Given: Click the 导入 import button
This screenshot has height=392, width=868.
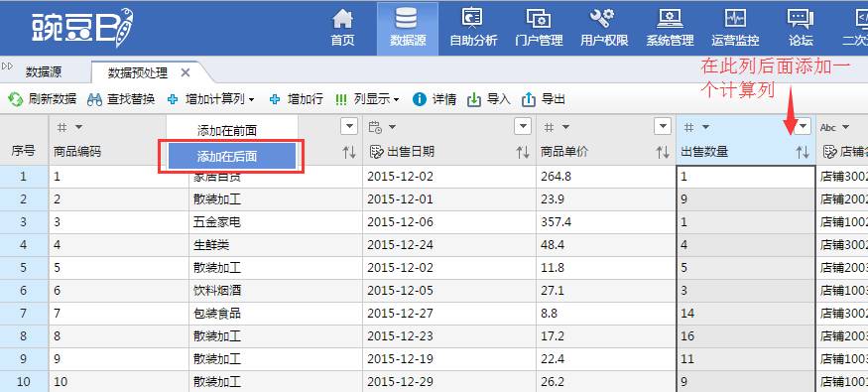Looking at the screenshot, I should click(x=489, y=99).
